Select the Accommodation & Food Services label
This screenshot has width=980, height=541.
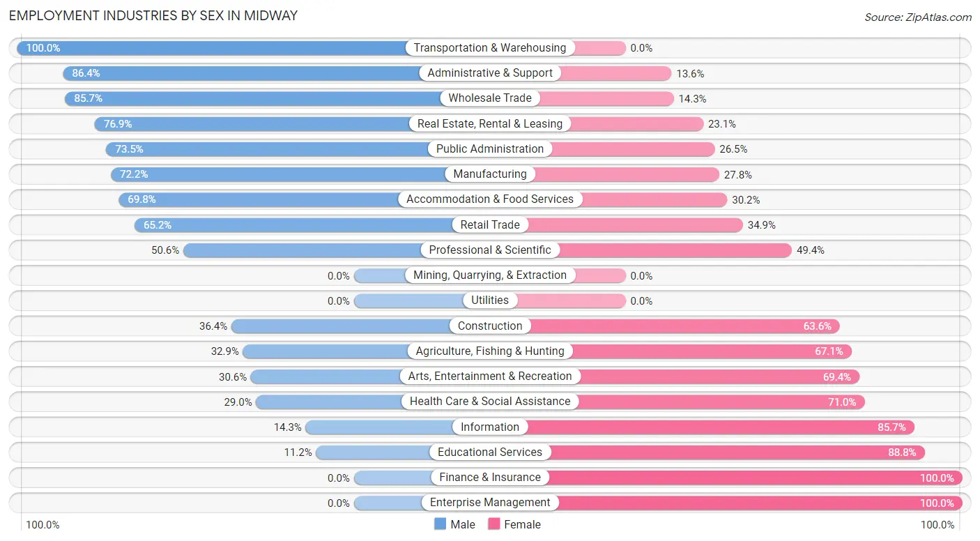click(490, 199)
